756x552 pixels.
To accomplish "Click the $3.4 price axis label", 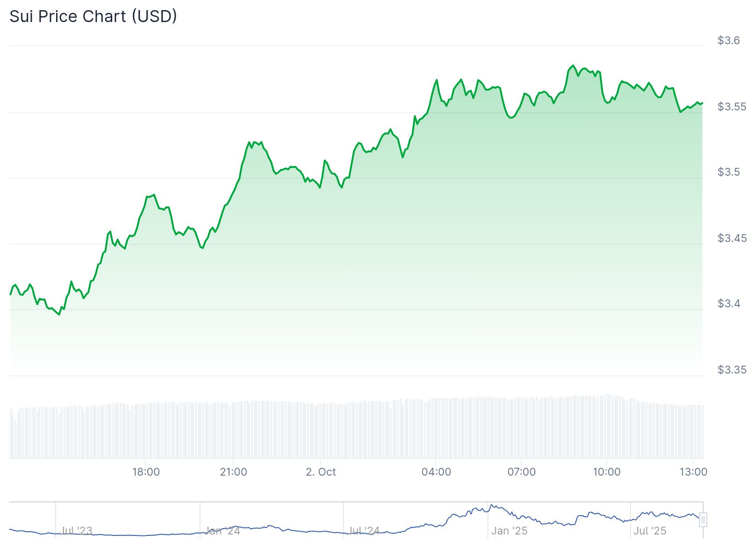I will 728,304.
